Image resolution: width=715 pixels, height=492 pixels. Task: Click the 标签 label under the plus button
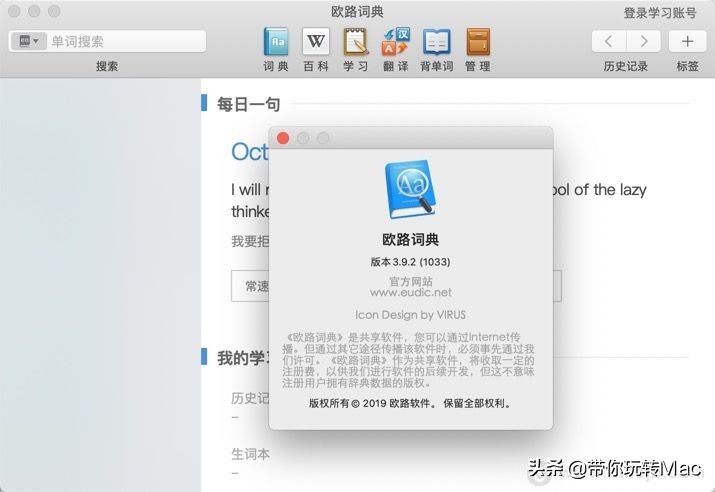pyautogui.click(x=687, y=67)
